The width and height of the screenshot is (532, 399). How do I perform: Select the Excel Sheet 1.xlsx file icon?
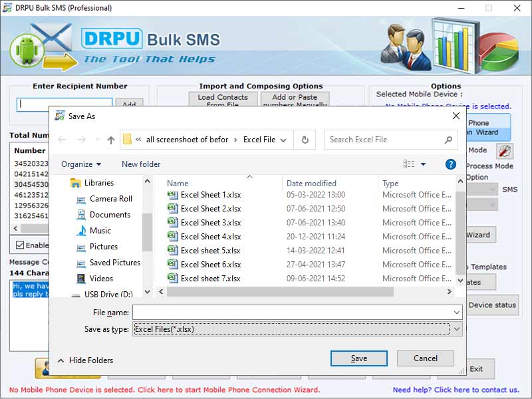[x=172, y=194]
